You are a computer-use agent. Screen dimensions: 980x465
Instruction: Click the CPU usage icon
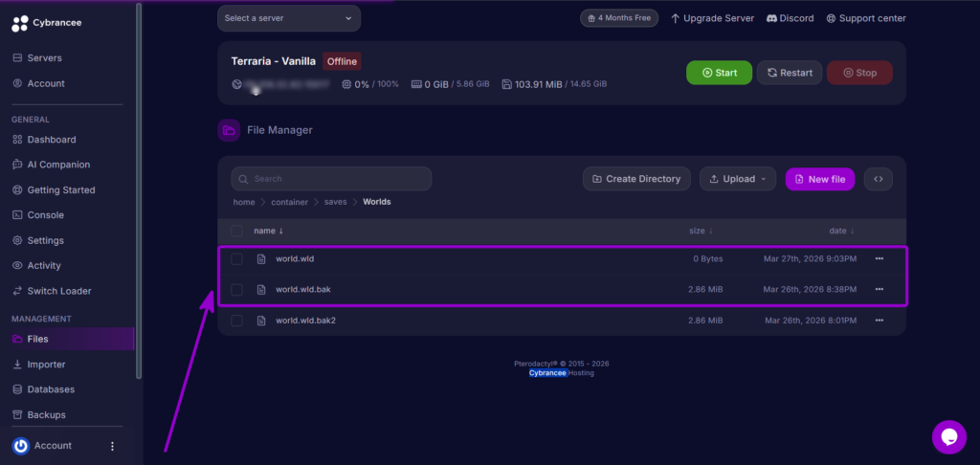click(x=346, y=84)
